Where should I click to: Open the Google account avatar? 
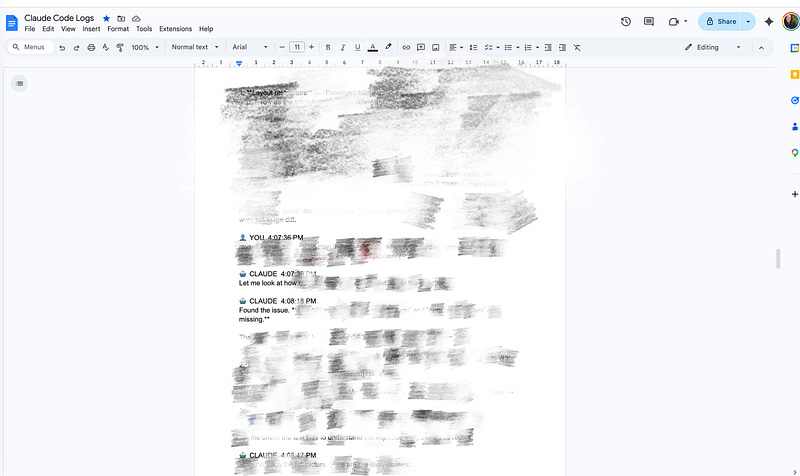[791, 21]
